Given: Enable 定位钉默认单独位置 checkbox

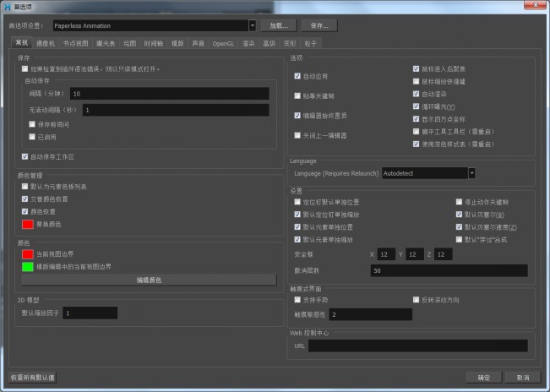Looking at the screenshot, I should pos(297,202).
